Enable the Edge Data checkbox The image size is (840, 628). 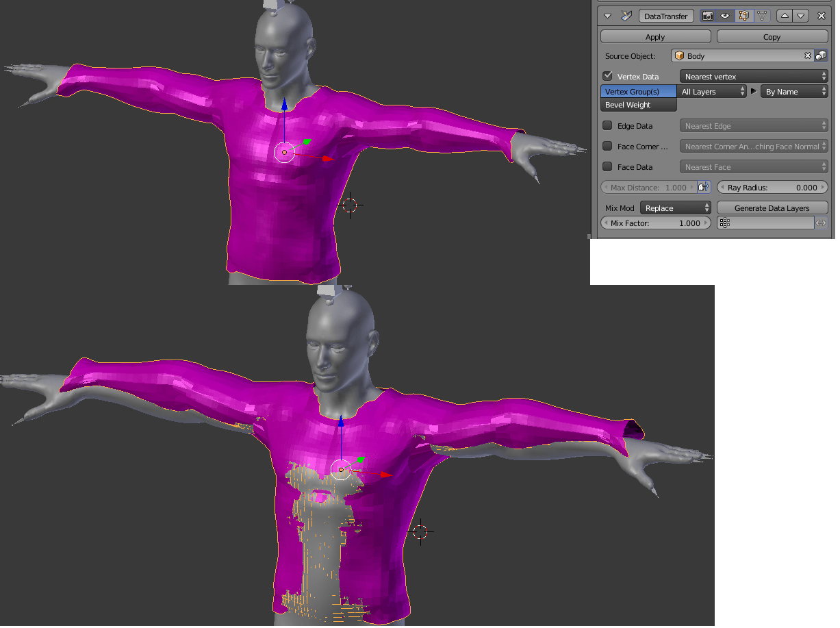point(607,126)
